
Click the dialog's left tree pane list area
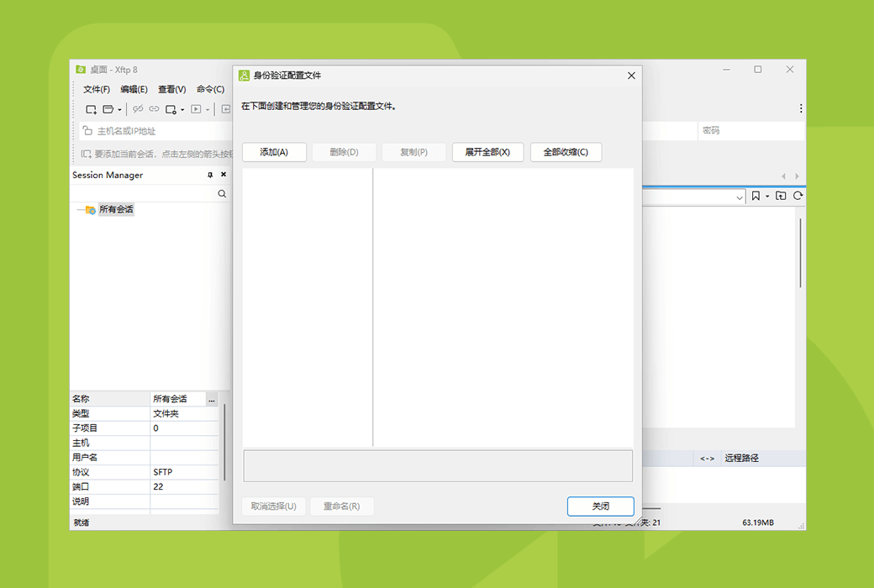[x=307, y=307]
